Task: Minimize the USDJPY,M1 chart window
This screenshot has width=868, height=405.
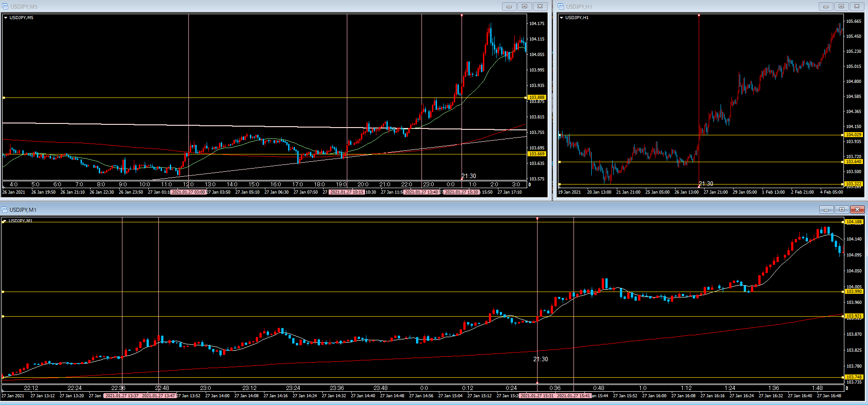Action: pyautogui.click(x=826, y=210)
